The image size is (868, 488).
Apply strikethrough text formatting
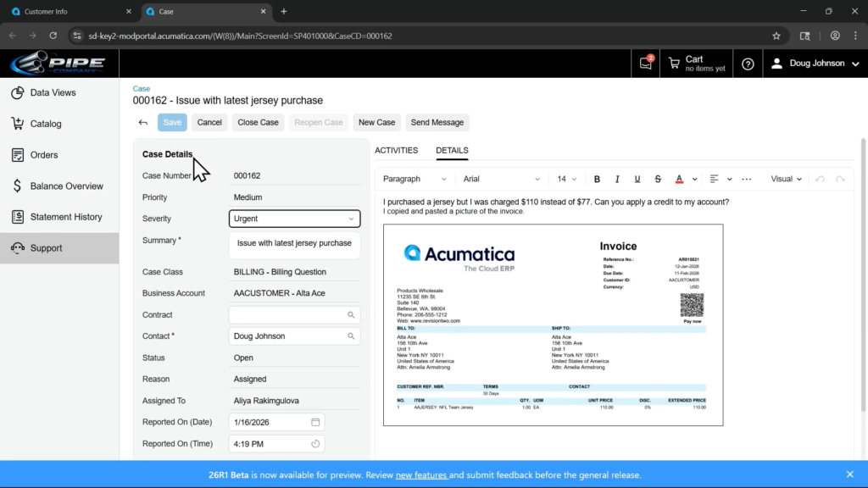(658, 179)
